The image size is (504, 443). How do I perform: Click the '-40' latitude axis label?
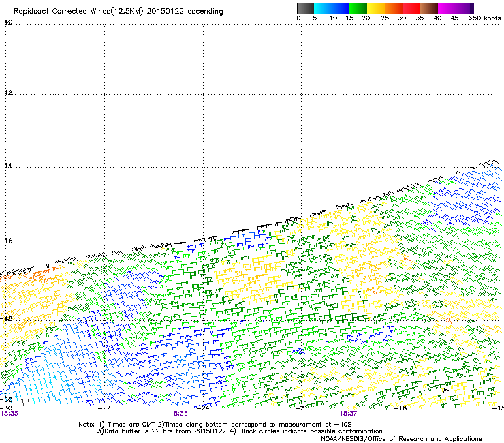coord(6,22)
